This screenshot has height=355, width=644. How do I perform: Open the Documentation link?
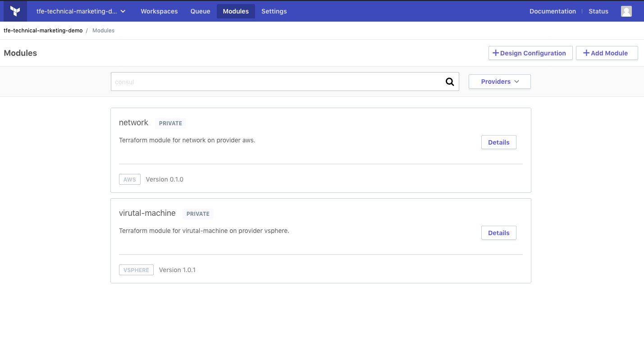coord(553,11)
